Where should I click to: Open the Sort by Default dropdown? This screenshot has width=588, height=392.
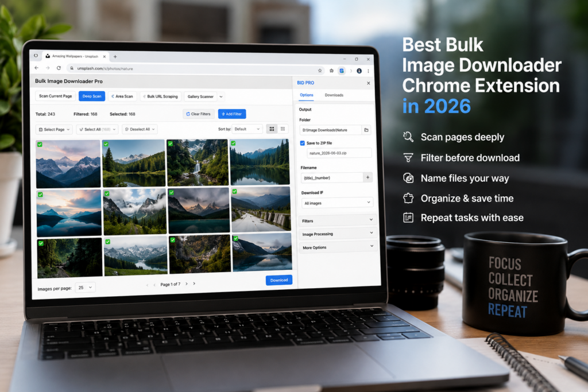tap(247, 129)
